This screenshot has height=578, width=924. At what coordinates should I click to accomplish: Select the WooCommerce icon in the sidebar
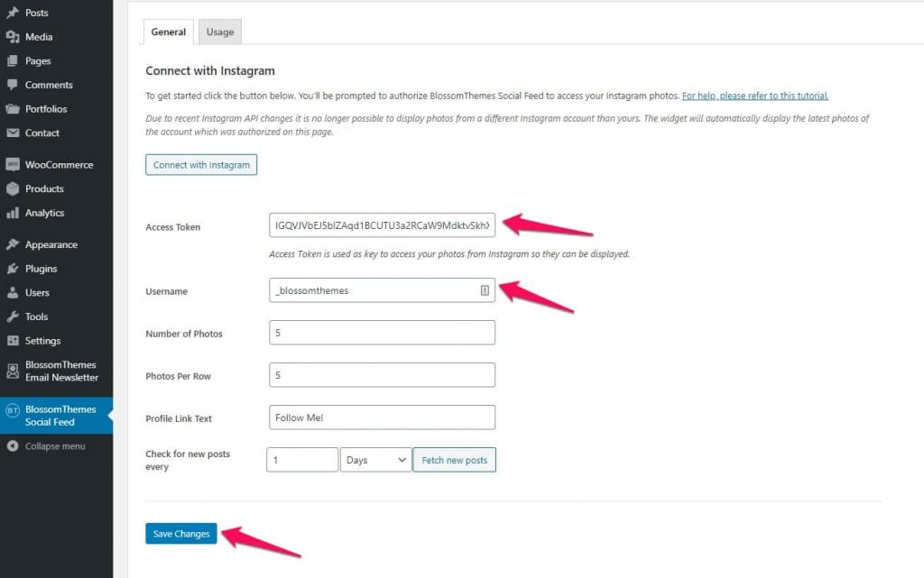coord(11,164)
